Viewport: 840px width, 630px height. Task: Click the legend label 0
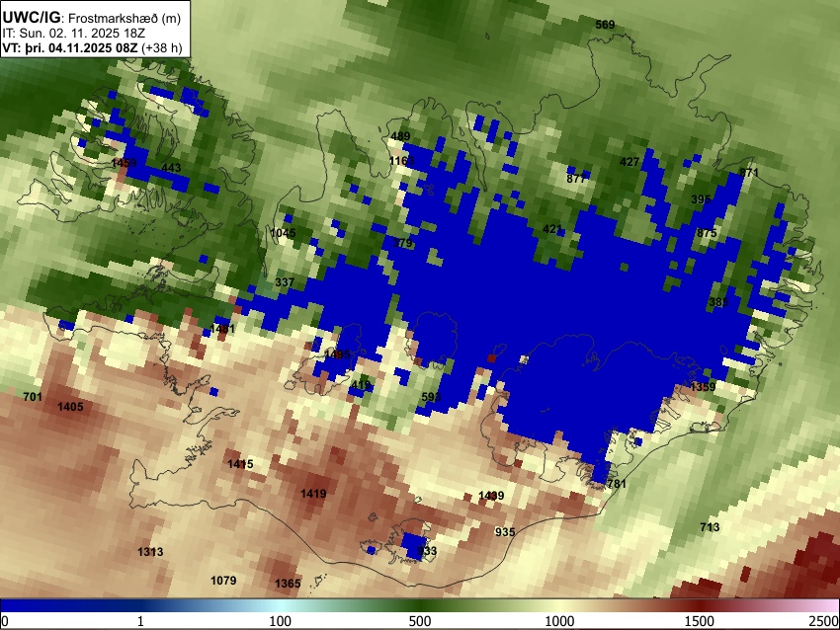point(5,621)
